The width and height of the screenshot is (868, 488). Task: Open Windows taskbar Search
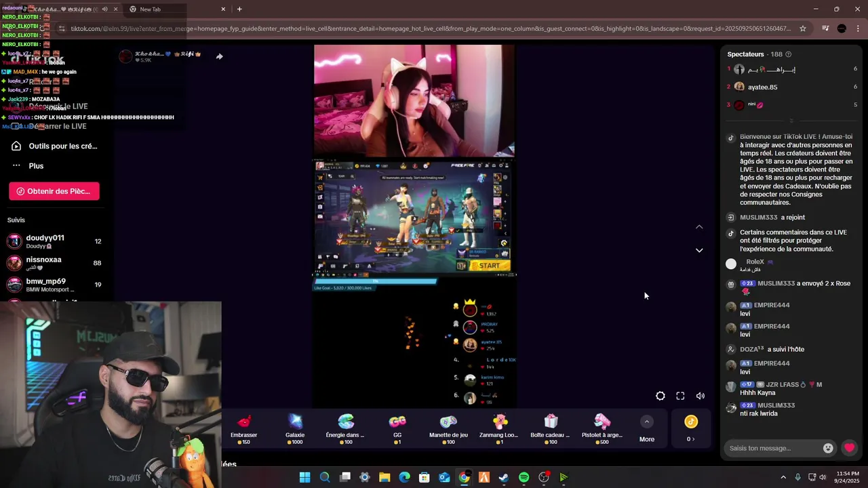pos(325,477)
